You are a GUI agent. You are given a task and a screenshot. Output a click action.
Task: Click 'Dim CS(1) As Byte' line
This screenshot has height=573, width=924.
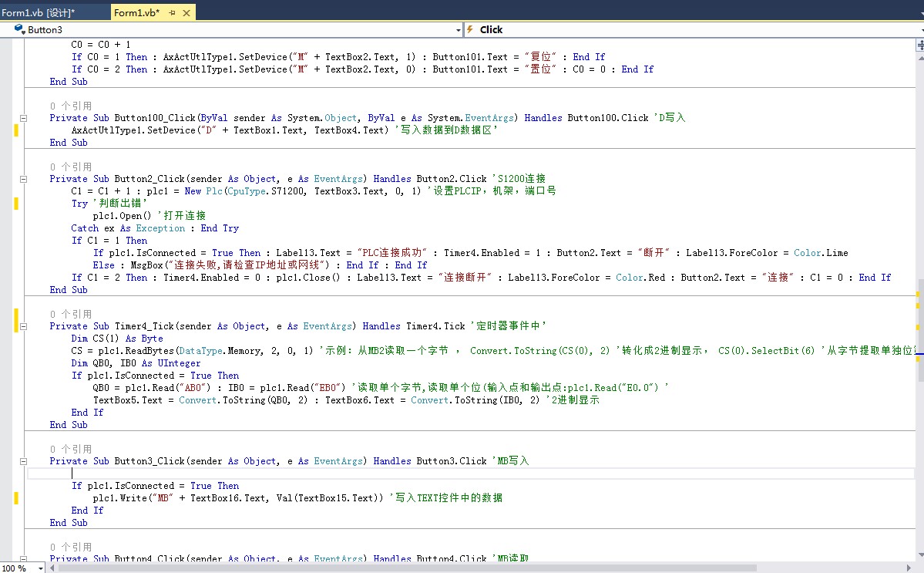point(117,339)
